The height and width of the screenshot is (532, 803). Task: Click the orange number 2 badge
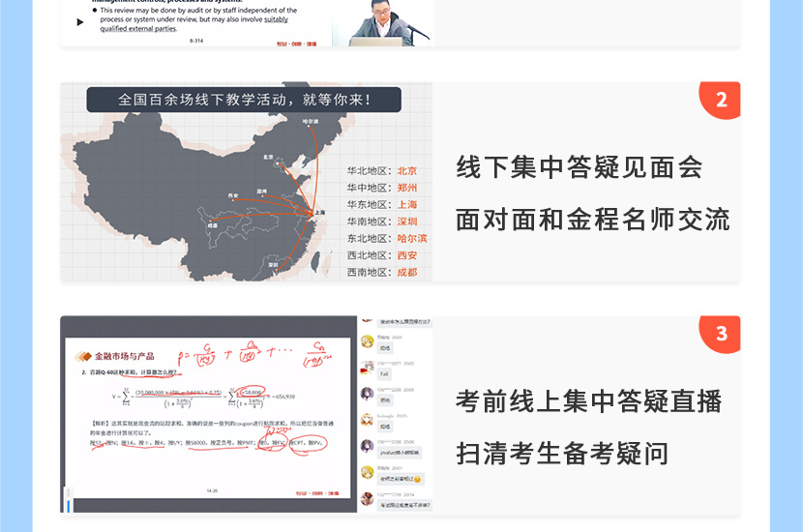(x=721, y=101)
